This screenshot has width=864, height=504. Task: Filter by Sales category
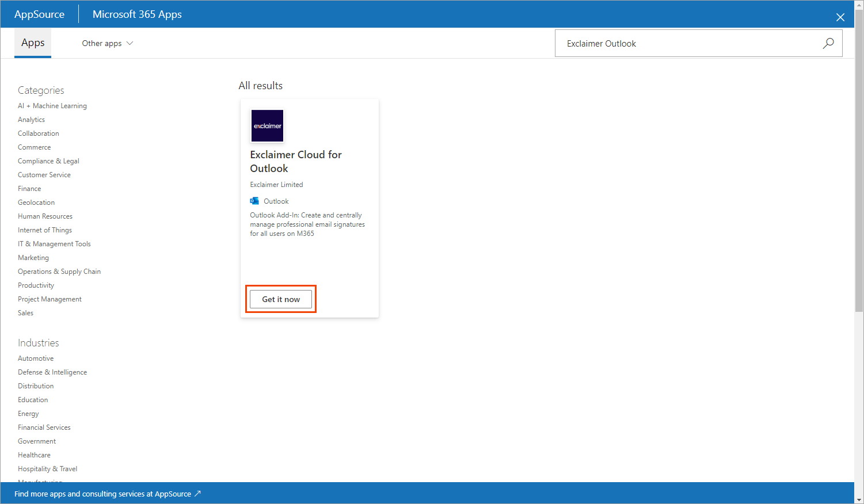click(x=25, y=313)
